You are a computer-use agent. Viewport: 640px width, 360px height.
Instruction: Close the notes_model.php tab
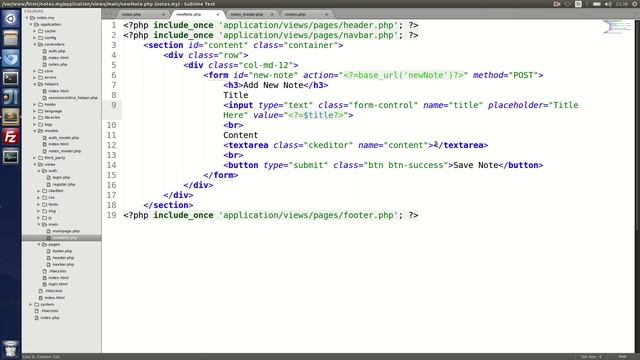tap(272, 15)
